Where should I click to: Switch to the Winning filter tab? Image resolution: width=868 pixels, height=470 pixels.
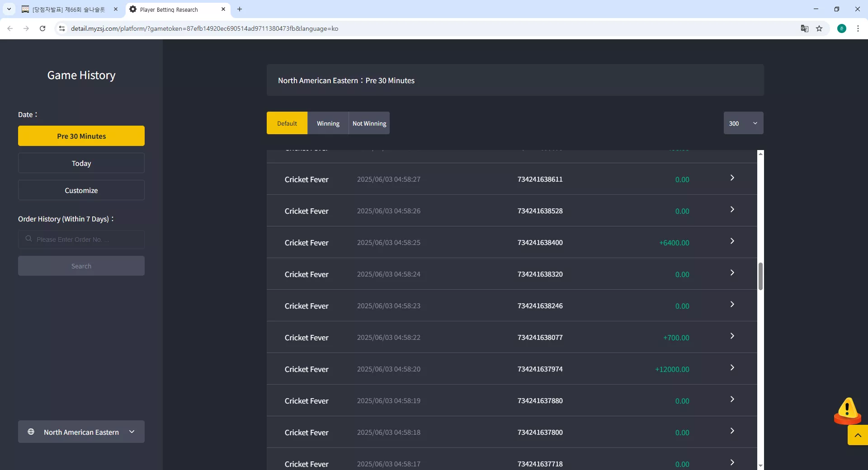click(328, 123)
